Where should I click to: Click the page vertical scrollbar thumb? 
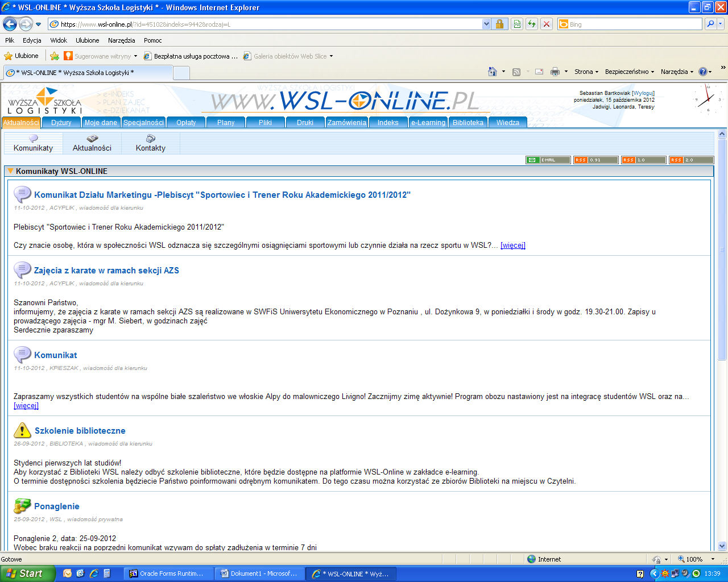(722, 250)
